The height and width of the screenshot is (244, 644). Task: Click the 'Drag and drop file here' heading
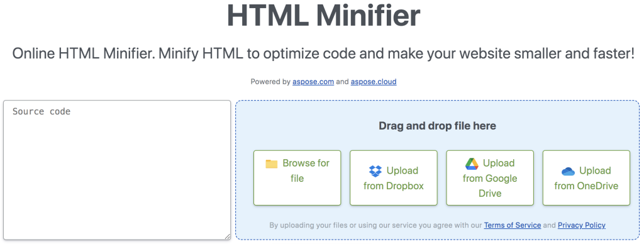point(438,126)
